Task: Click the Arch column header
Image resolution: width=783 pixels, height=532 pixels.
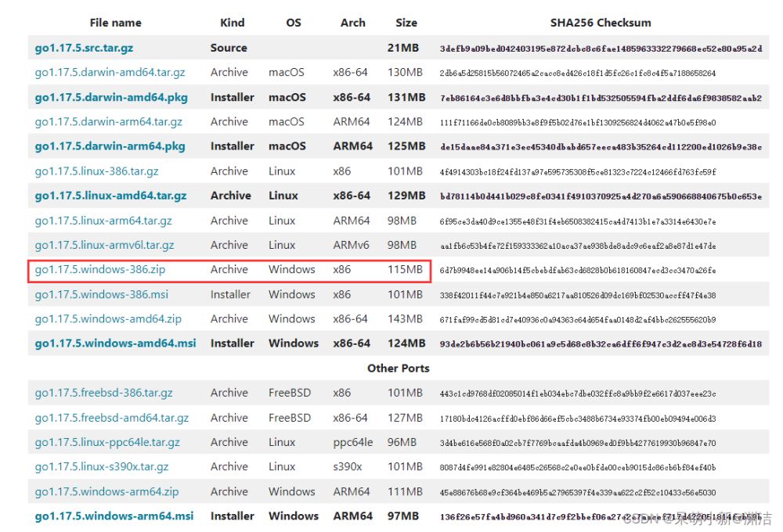Action: coord(352,23)
